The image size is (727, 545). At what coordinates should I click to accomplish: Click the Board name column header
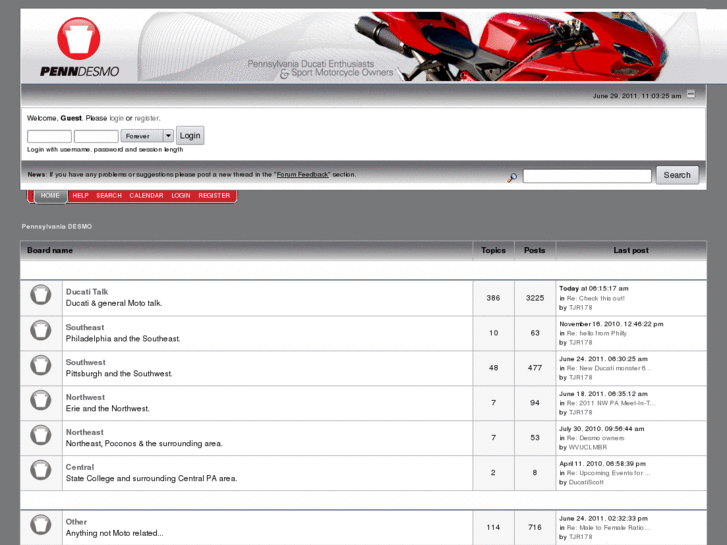click(50, 250)
